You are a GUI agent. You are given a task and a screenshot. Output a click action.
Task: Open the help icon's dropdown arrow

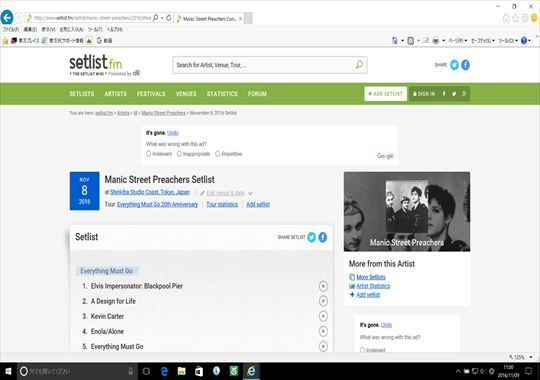[530, 41]
